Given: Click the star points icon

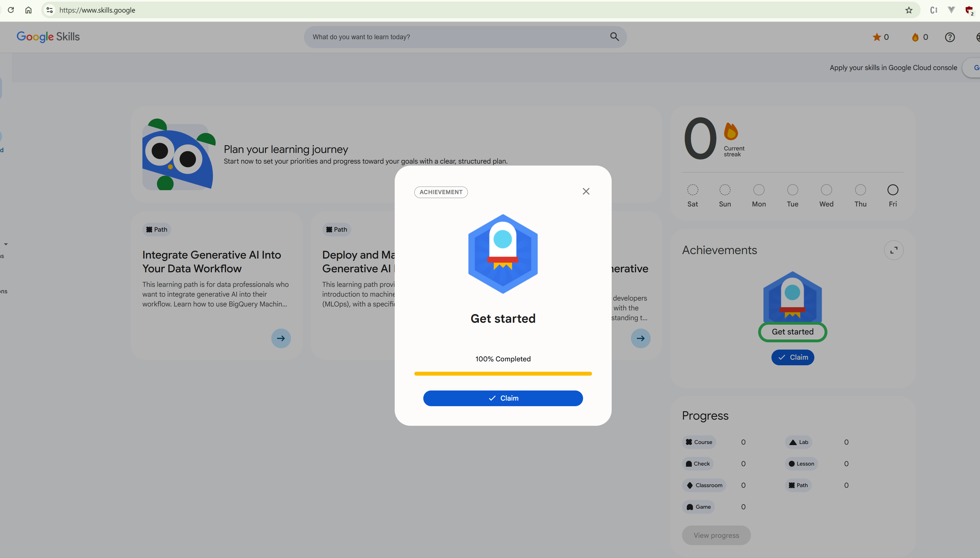Looking at the screenshot, I should click(877, 37).
